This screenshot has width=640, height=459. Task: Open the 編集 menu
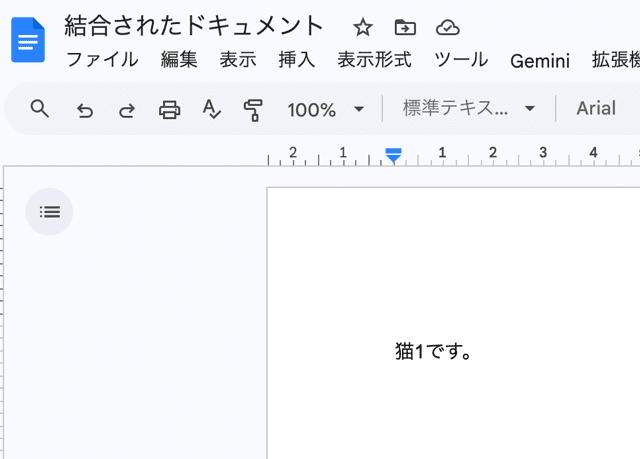[x=179, y=60]
